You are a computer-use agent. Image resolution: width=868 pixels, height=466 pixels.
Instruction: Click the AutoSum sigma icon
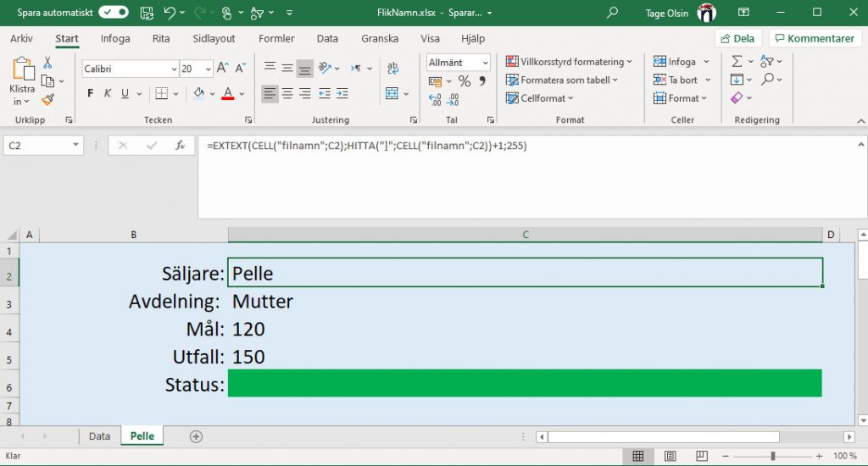[737, 62]
